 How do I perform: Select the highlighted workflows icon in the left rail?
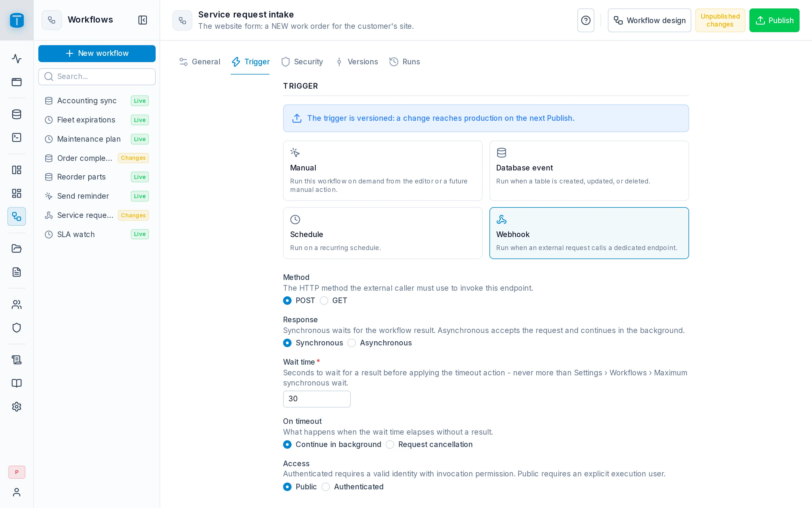click(17, 216)
